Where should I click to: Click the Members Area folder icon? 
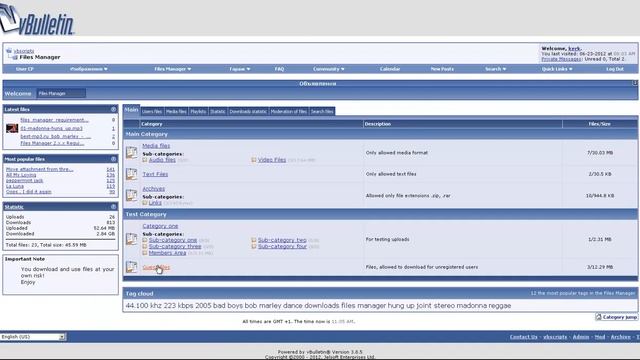(145, 253)
